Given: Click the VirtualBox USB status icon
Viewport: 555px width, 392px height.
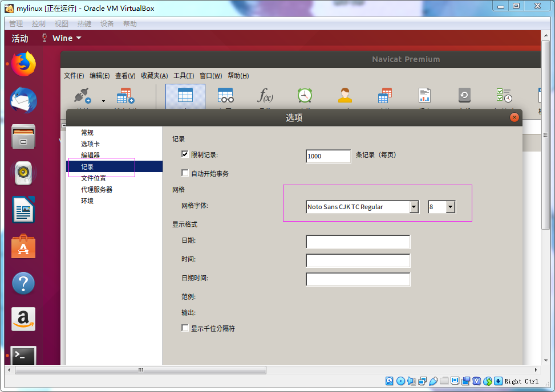Looking at the screenshot, I should coord(434,381).
